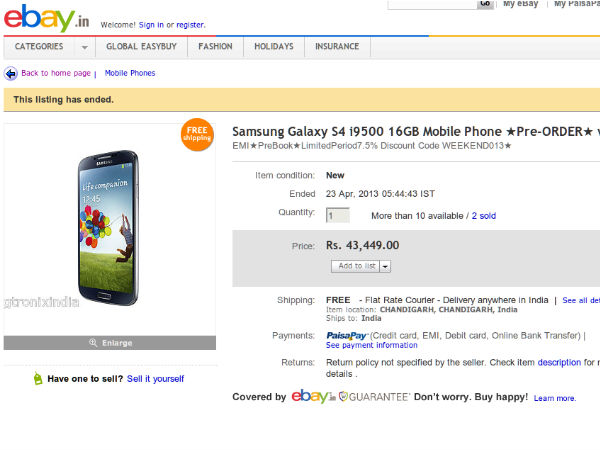Click the Samsung Galaxy S4 product image
Viewport: 600px width, 450px height.
(108, 228)
